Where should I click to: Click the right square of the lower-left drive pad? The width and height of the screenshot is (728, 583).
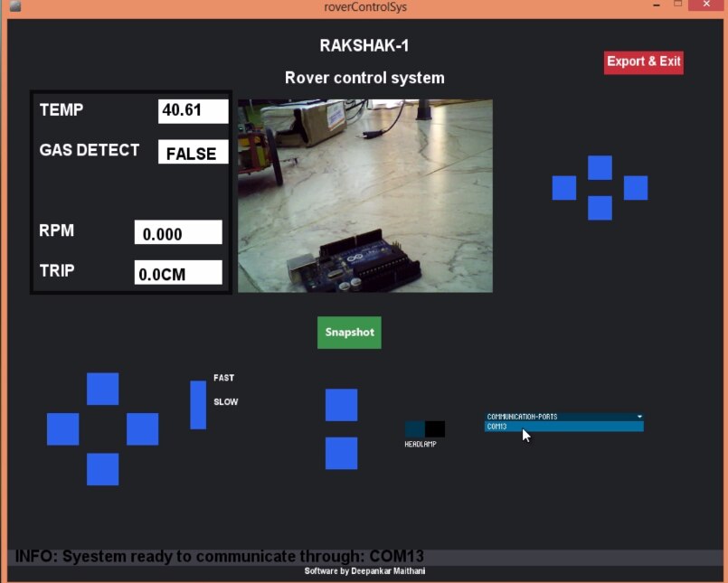(143, 429)
